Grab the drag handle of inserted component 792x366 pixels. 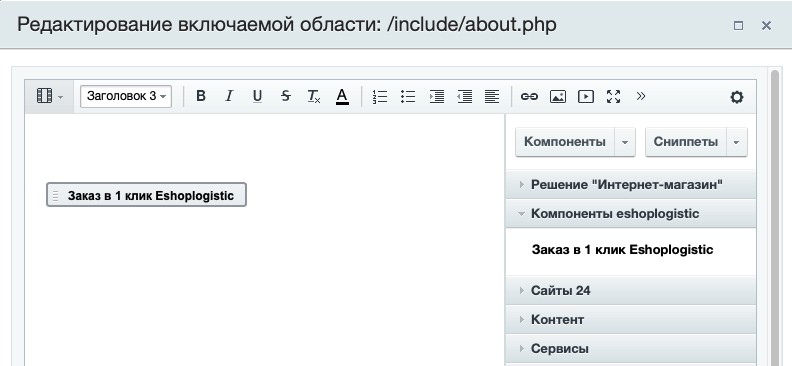(56, 195)
